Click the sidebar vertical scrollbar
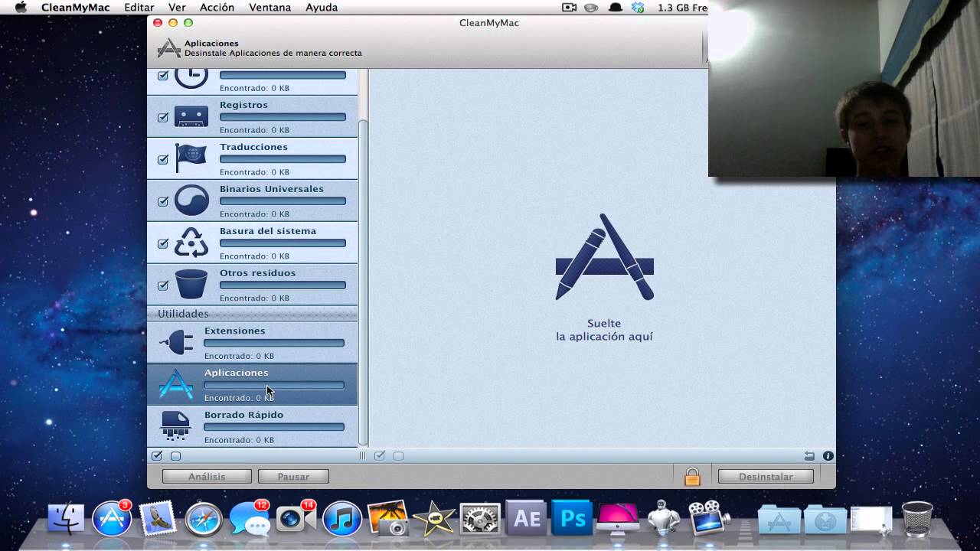This screenshot has height=551, width=980. pos(364,283)
